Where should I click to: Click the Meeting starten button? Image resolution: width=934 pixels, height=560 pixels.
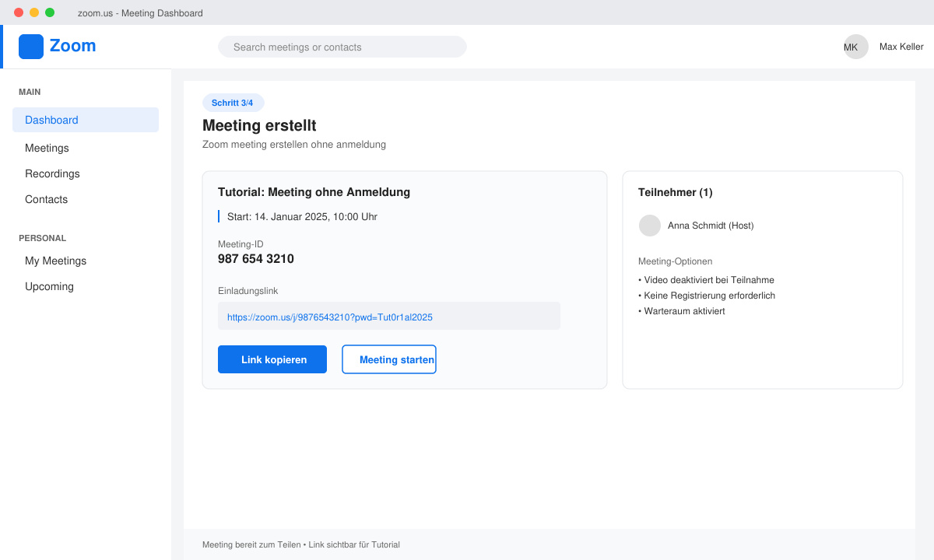point(389,359)
